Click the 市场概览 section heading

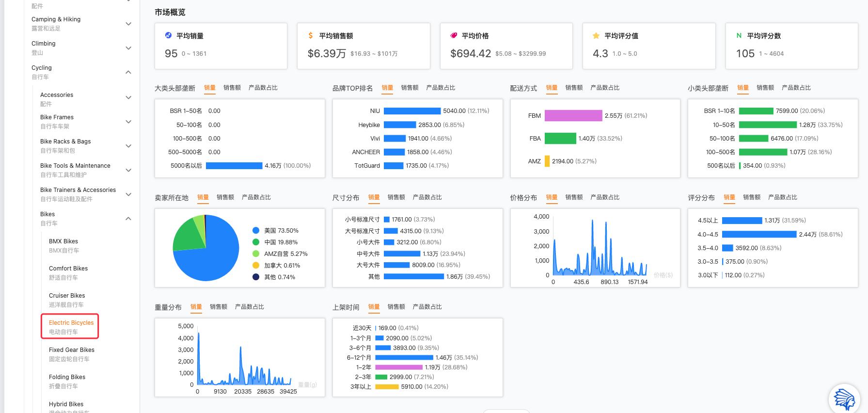[x=170, y=12]
